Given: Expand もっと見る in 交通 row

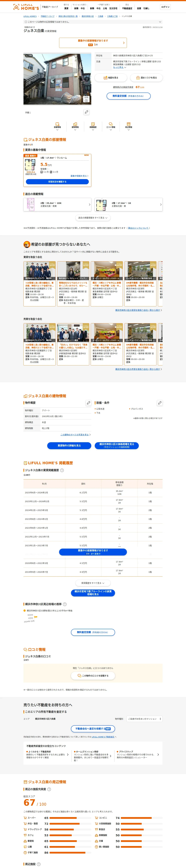Looking at the screenshot, I should [120, 67].
